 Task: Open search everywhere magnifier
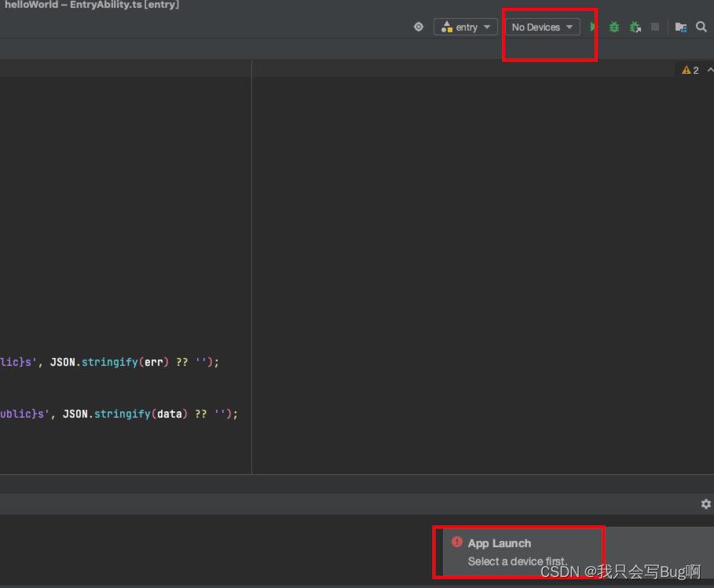(x=701, y=27)
